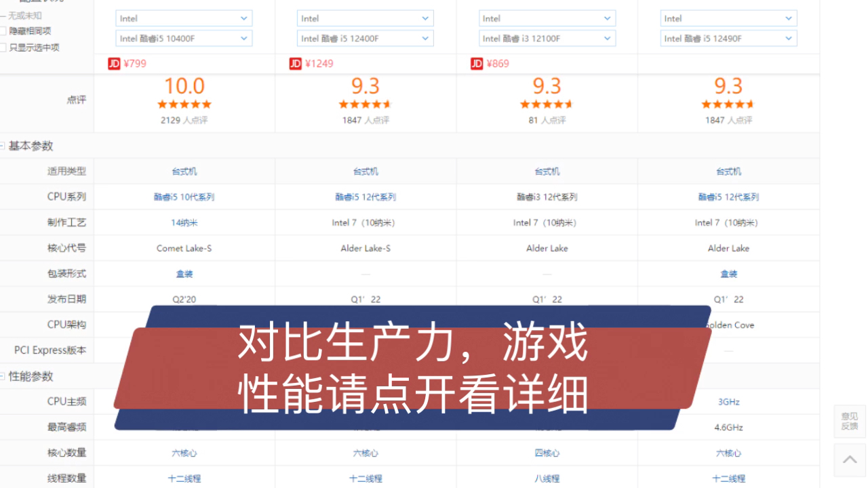
Task: Open the JD icon beside ¥1249
Action: coord(295,64)
